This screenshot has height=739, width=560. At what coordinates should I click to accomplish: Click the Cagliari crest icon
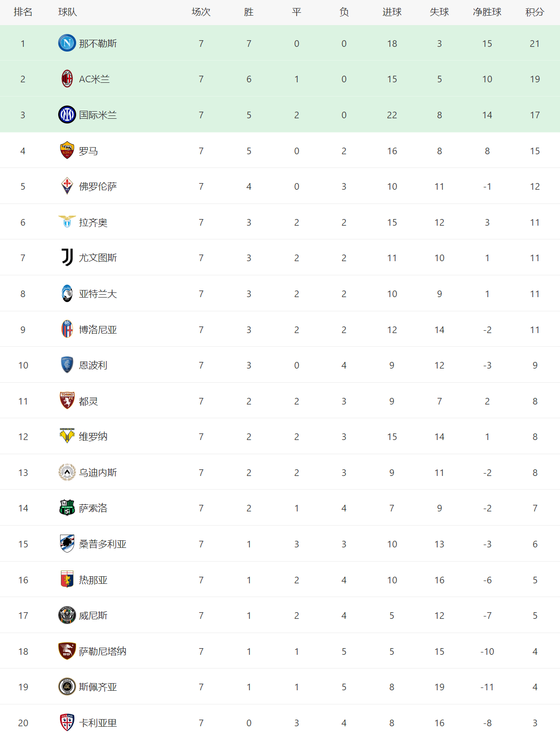point(67,722)
